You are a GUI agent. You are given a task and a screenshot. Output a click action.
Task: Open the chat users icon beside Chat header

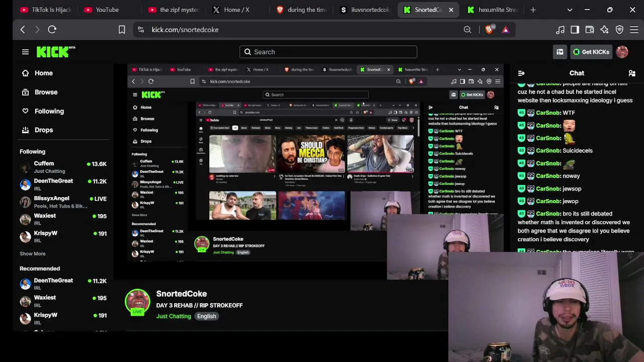pyautogui.click(x=632, y=73)
